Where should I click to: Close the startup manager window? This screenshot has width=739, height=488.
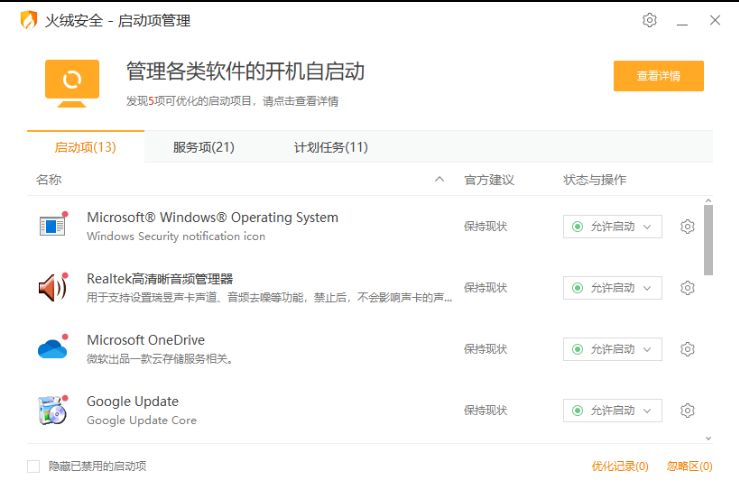(715, 20)
